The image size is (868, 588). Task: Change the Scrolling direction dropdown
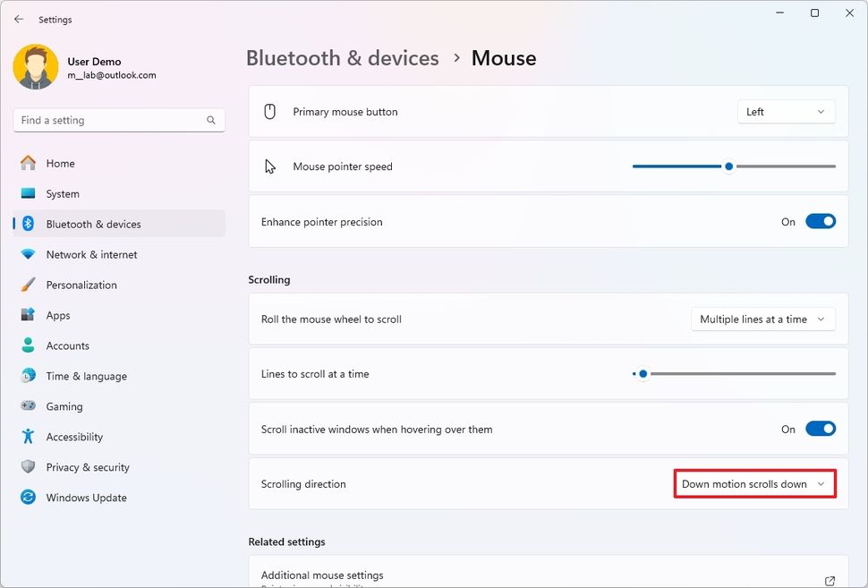754,483
